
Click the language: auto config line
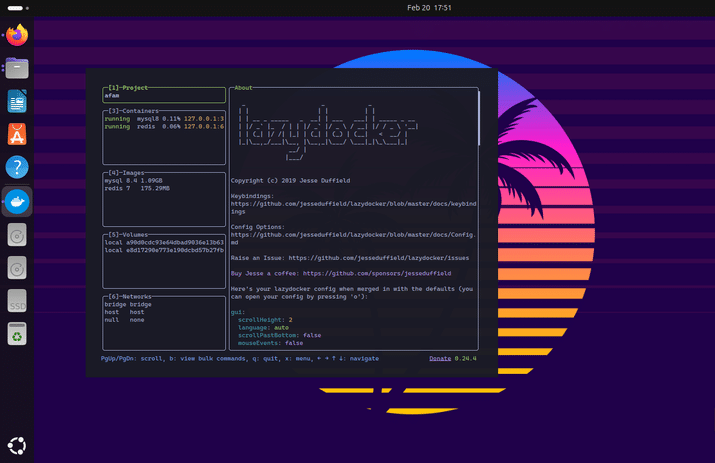click(x=263, y=328)
